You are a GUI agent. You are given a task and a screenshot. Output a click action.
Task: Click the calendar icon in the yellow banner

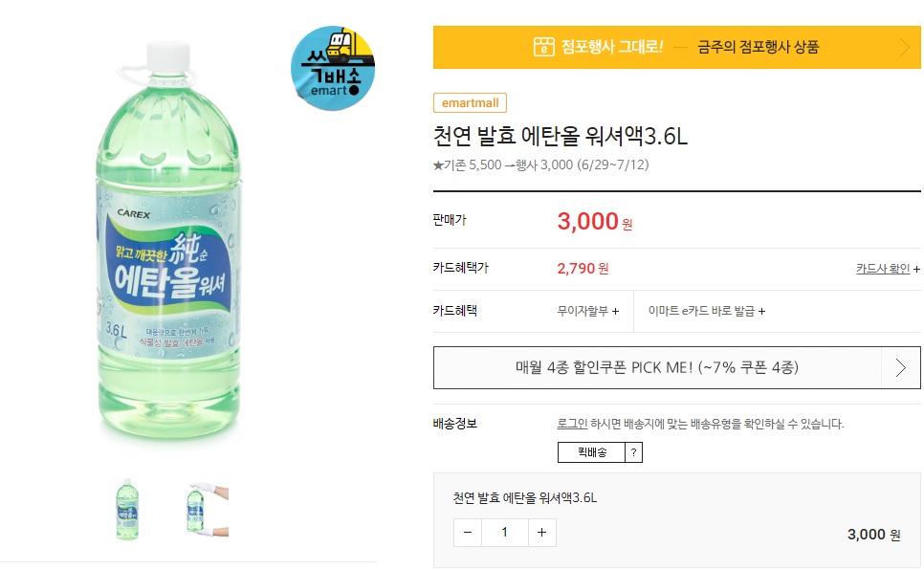543,47
